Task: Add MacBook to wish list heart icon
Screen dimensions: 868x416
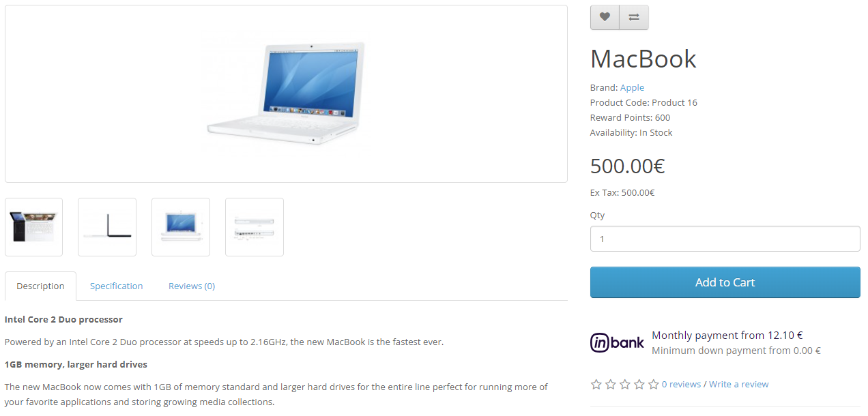Action: (x=605, y=18)
